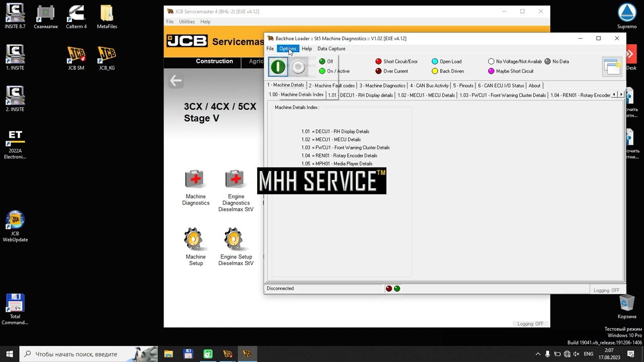Open Calterm 4 desktop shortcut
The height and width of the screenshot is (362, 644).
pyautogui.click(x=76, y=17)
